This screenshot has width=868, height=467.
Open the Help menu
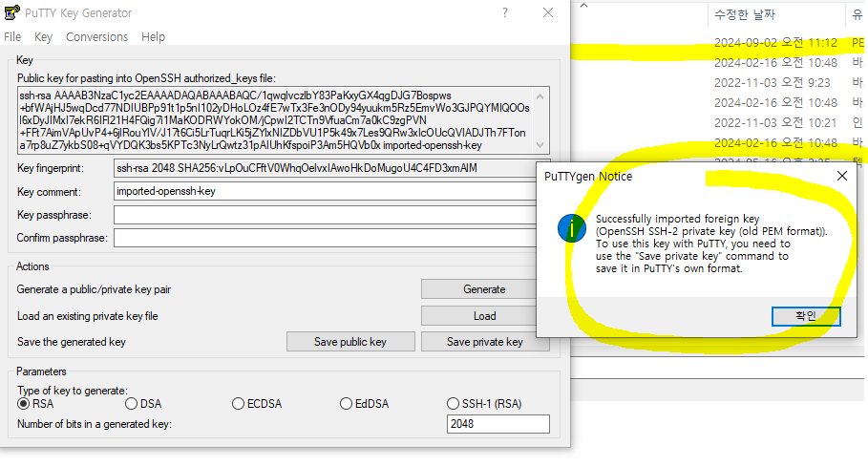click(154, 37)
